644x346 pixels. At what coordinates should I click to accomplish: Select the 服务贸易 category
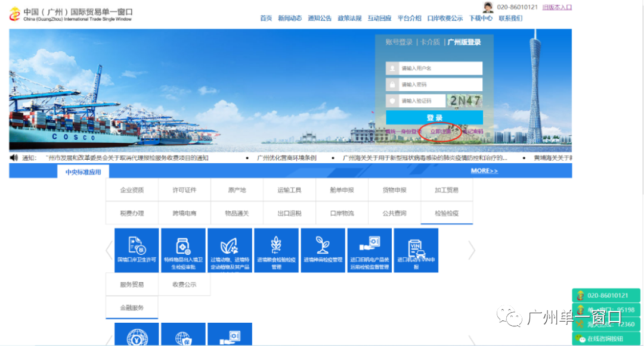pyautogui.click(x=132, y=285)
